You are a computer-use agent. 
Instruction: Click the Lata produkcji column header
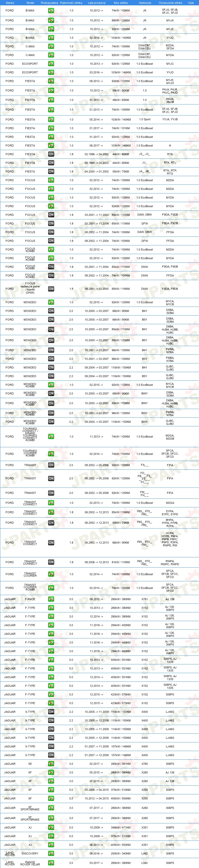tap(97, 3)
